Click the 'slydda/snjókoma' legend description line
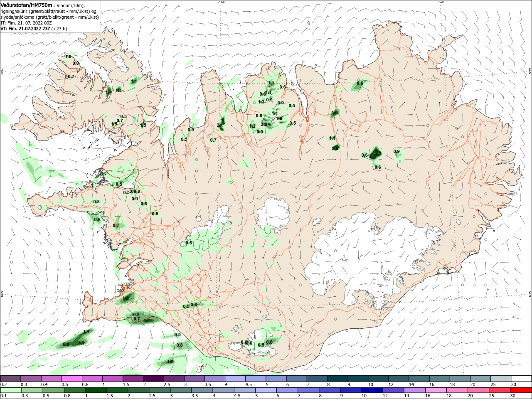532x399 pixels. 50,17
